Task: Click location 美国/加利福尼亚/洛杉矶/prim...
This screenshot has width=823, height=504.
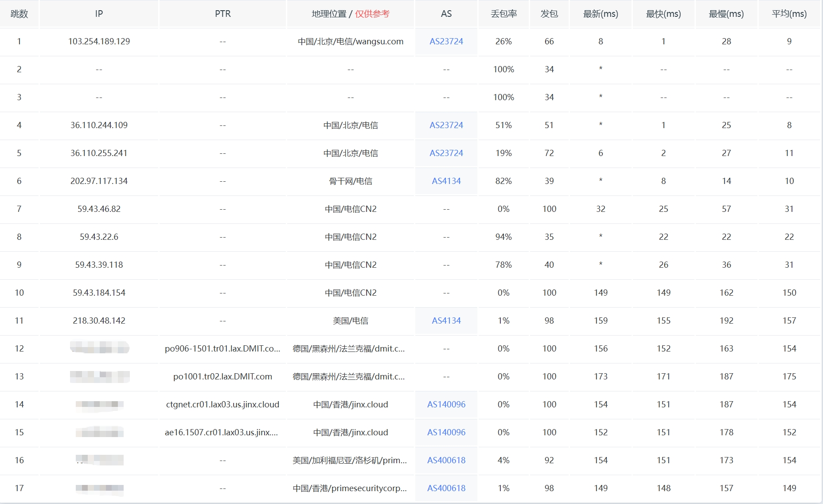Action: (350, 460)
